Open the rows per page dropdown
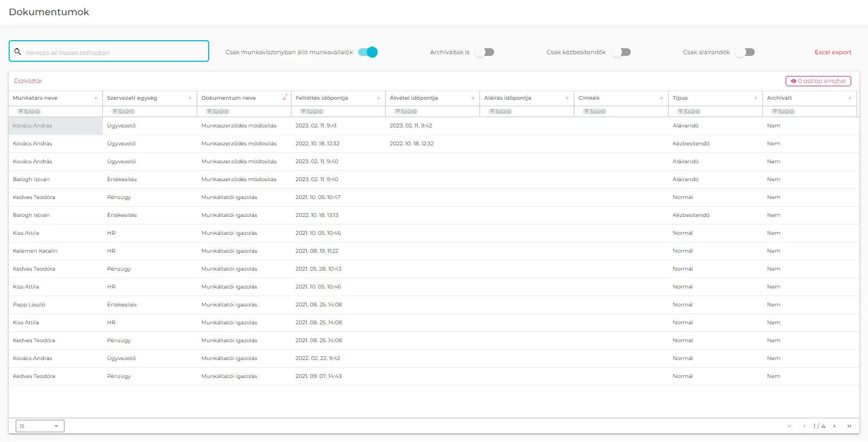868x442 pixels. [x=40, y=426]
